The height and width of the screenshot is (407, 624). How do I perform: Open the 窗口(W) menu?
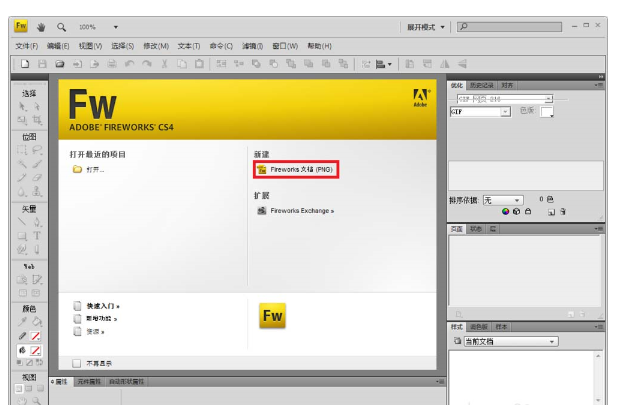click(285, 46)
